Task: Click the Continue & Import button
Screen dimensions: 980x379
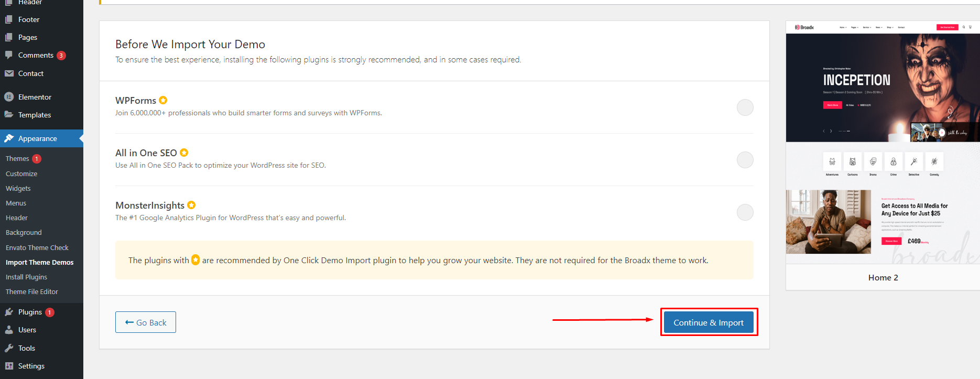Action: tap(709, 322)
